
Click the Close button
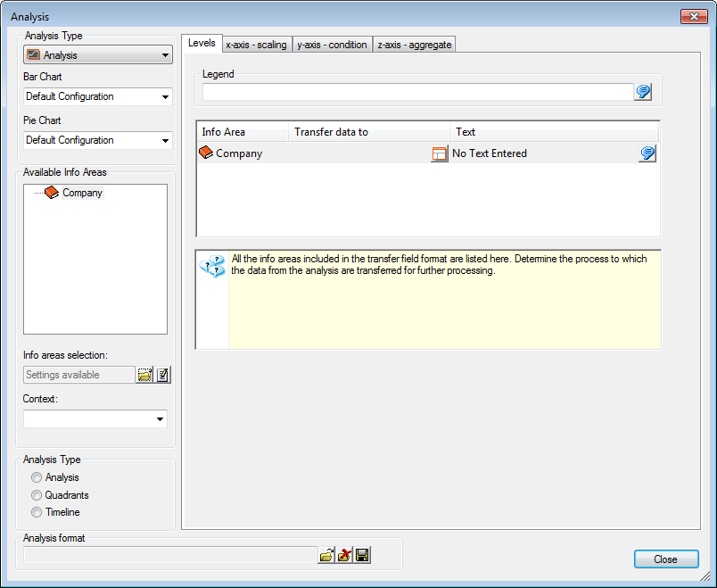[665, 559]
